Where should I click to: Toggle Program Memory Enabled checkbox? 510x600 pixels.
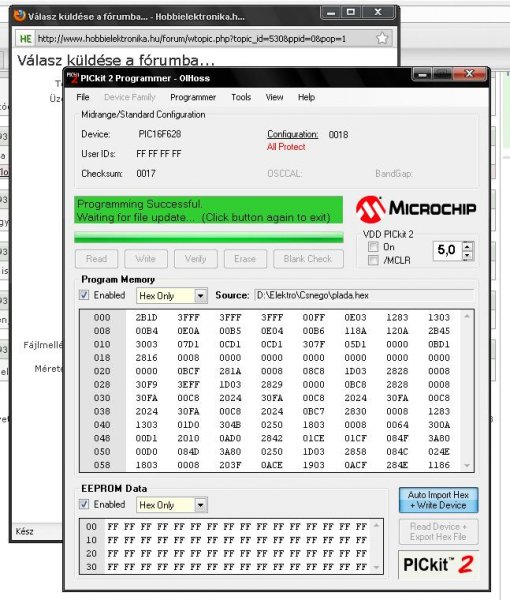pos(84,295)
